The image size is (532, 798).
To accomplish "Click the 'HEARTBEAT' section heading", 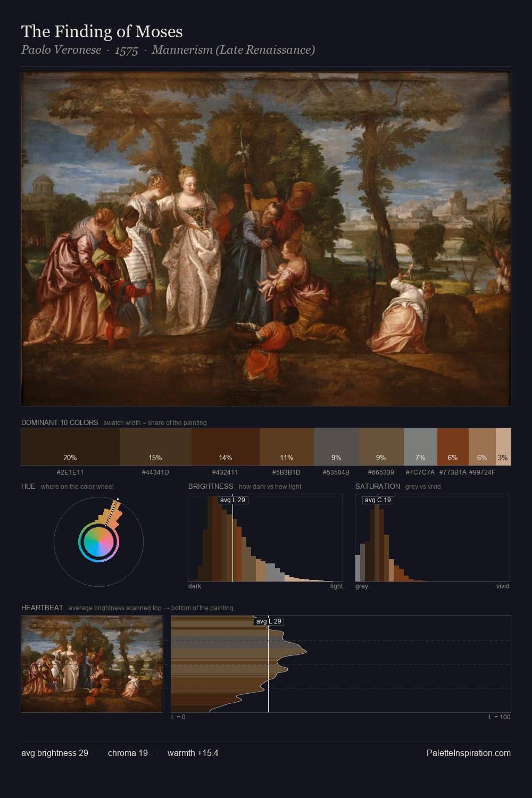I will point(42,608).
